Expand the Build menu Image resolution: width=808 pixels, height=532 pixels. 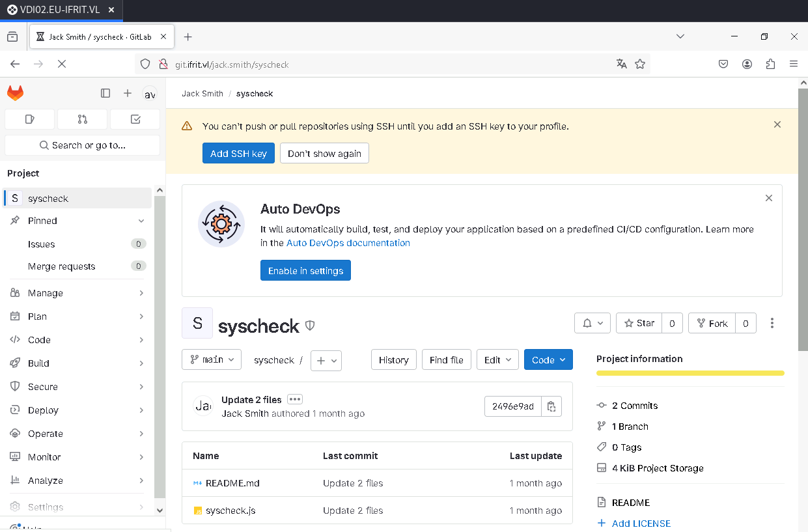(x=77, y=363)
